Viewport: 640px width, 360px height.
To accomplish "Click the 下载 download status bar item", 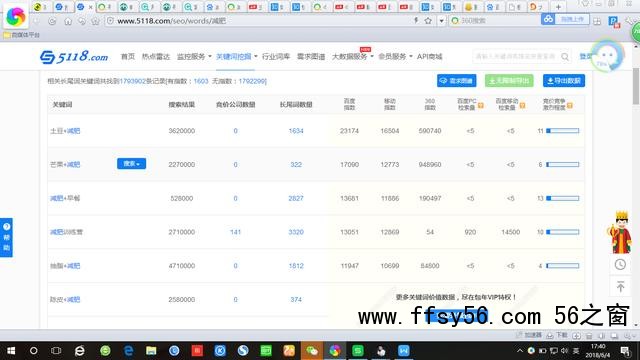I will (x=557, y=336).
